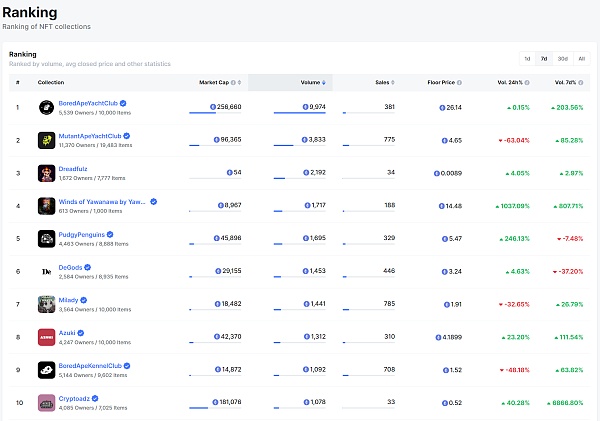Select the 7d time range tab
600x421 pixels.
tap(544, 59)
